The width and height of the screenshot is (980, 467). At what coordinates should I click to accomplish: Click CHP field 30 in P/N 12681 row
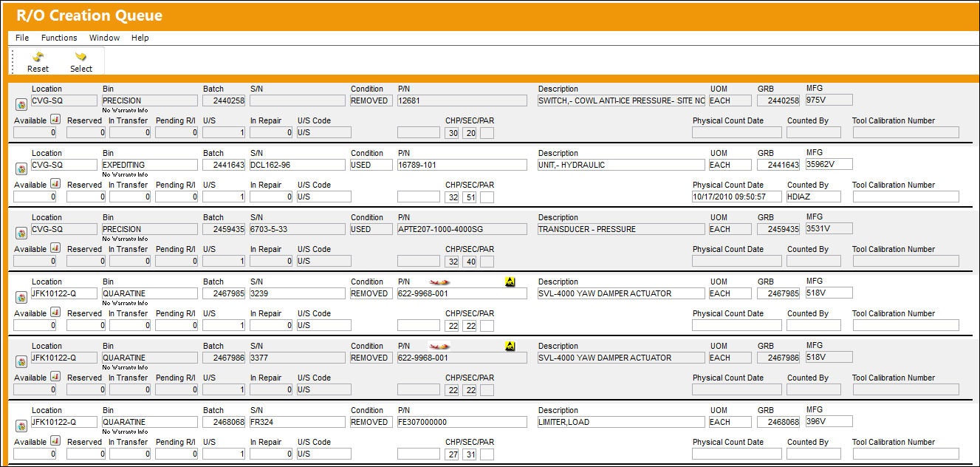pyautogui.click(x=453, y=133)
